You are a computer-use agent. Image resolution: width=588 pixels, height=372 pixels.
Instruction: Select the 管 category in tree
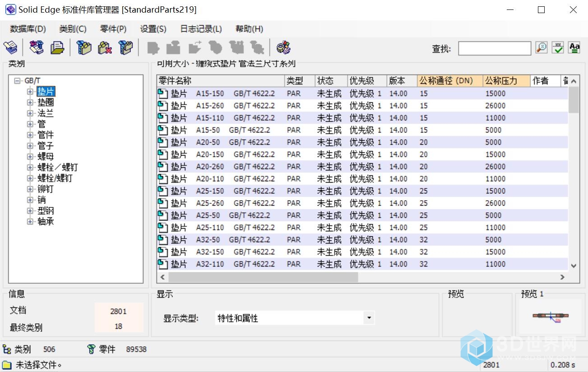(x=42, y=124)
